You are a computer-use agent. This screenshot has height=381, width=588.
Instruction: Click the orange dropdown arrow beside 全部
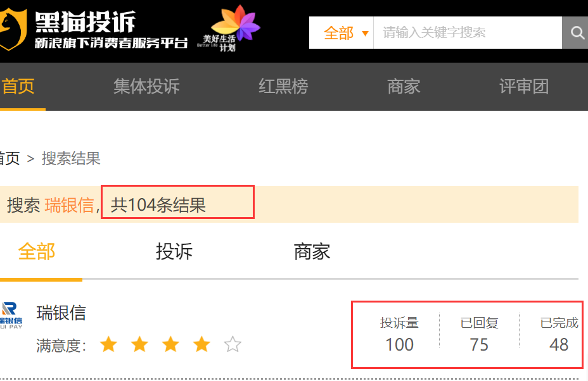(365, 34)
